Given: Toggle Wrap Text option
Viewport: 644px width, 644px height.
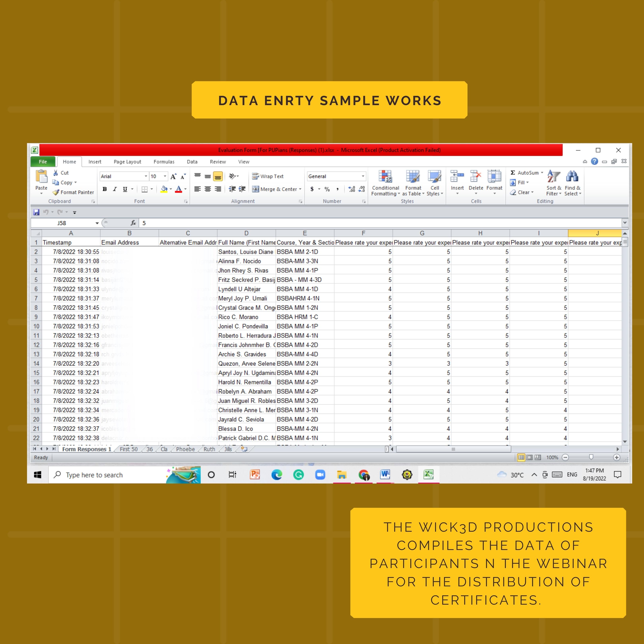Looking at the screenshot, I should tap(268, 176).
